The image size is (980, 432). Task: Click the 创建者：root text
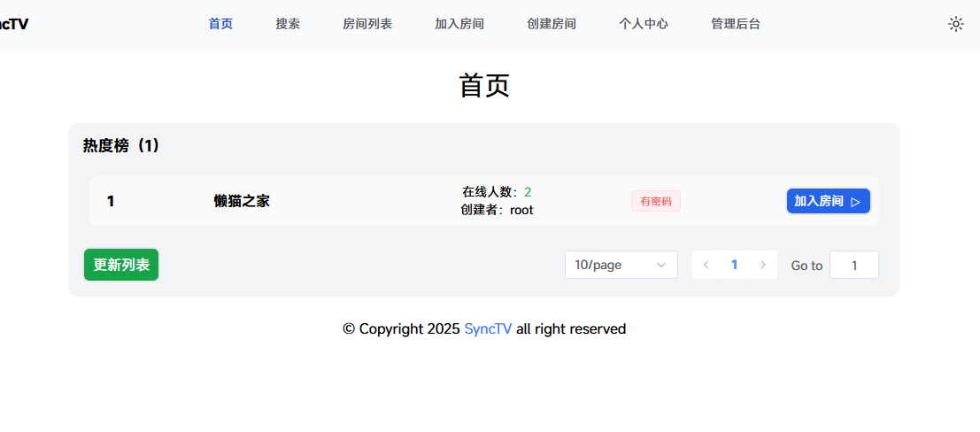(497, 210)
